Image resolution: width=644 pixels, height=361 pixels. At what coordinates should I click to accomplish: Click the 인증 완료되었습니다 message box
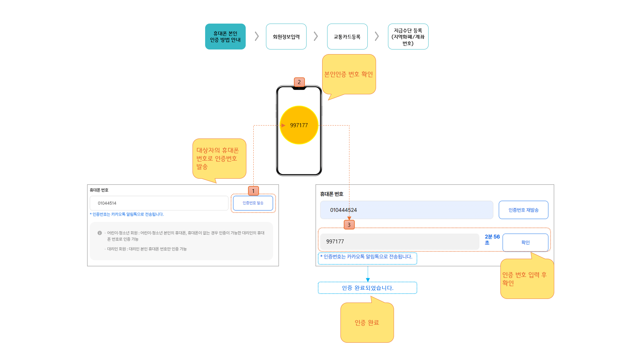click(367, 288)
